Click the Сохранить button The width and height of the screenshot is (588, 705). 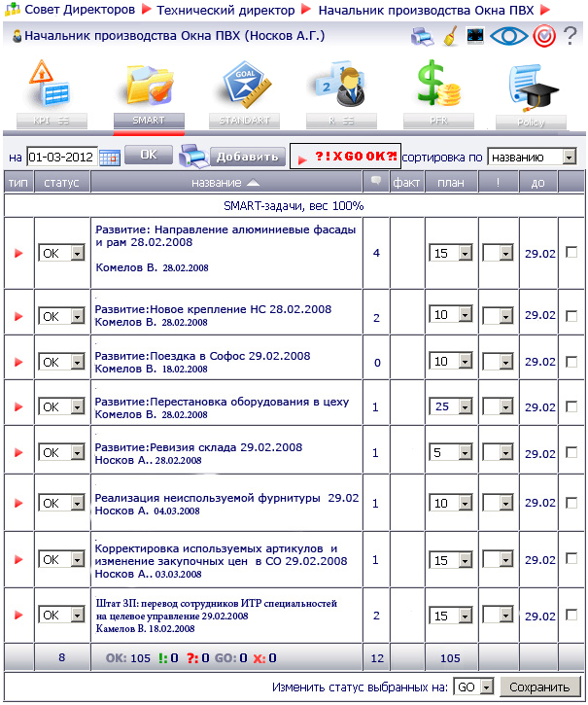539,687
